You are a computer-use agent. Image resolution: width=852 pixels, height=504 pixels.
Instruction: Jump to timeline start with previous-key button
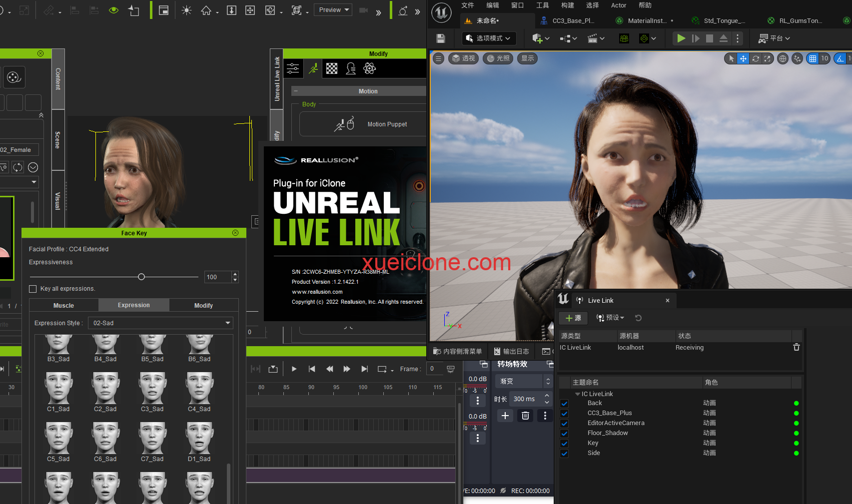(312, 369)
